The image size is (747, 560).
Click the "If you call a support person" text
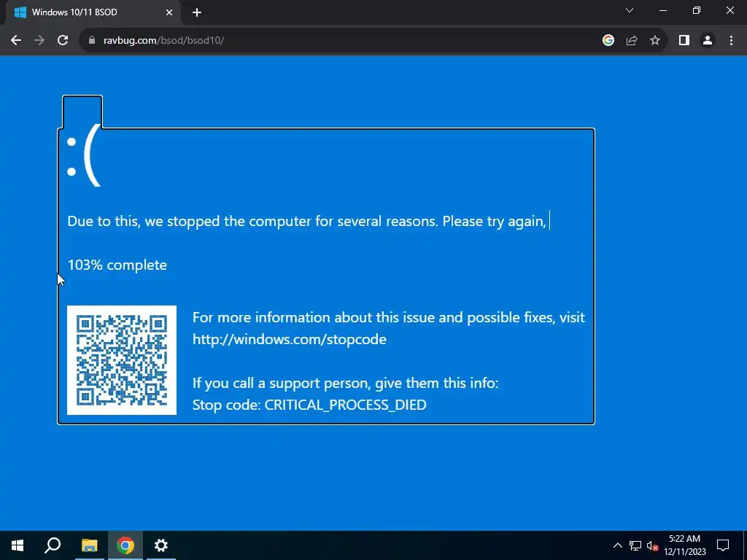tap(345, 384)
